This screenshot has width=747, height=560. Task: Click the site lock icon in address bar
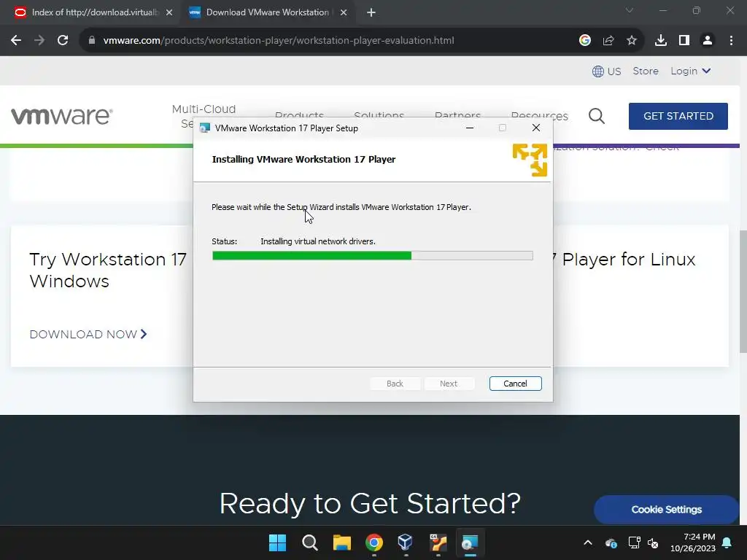91,41
